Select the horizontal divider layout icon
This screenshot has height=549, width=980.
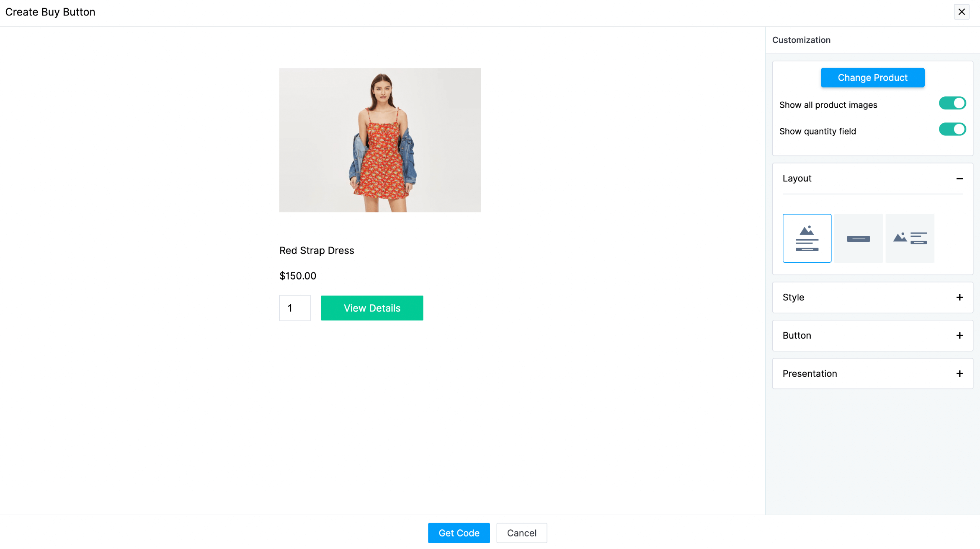pos(858,238)
